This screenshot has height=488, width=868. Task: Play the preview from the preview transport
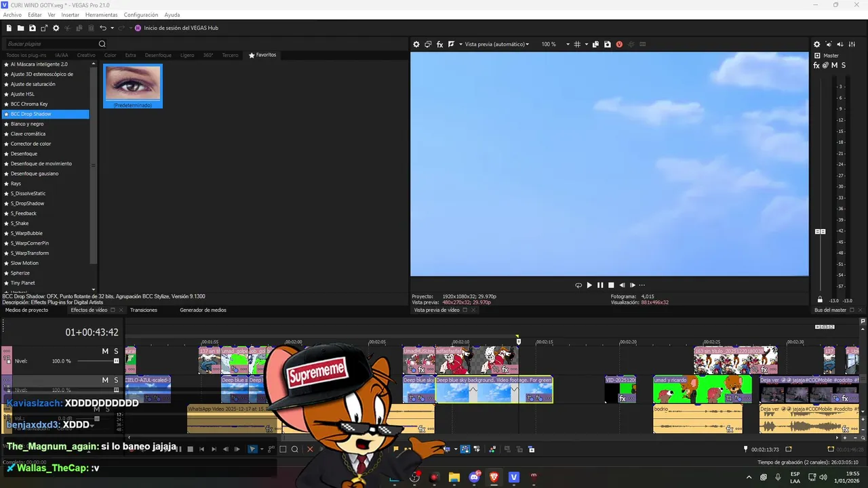(589, 285)
